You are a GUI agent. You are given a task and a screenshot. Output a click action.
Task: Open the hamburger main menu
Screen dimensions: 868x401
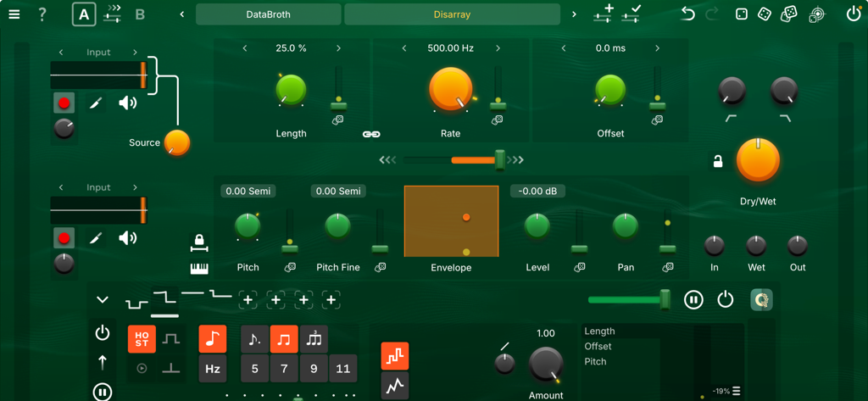click(14, 14)
